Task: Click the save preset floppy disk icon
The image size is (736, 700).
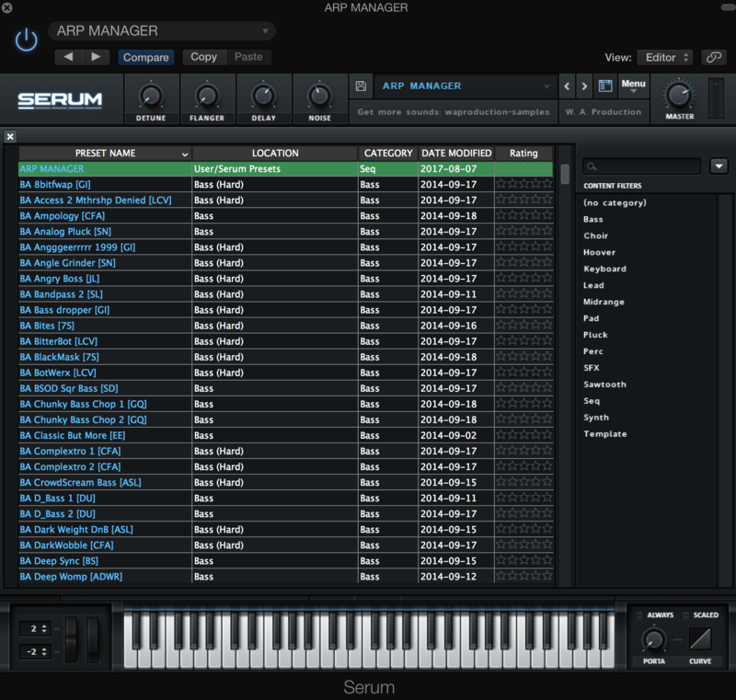Action: tap(361, 86)
